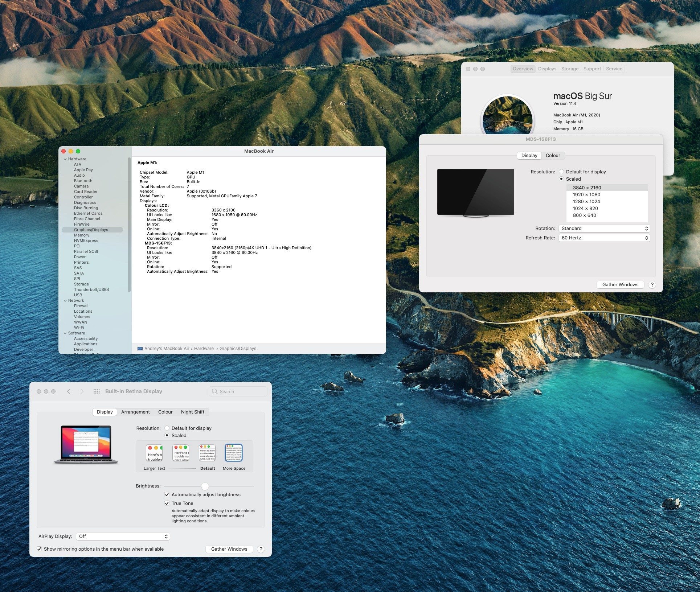Select the More Space scaling thumbnail
The width and height of the screenshot is (700, 592).
pos(234,453)
